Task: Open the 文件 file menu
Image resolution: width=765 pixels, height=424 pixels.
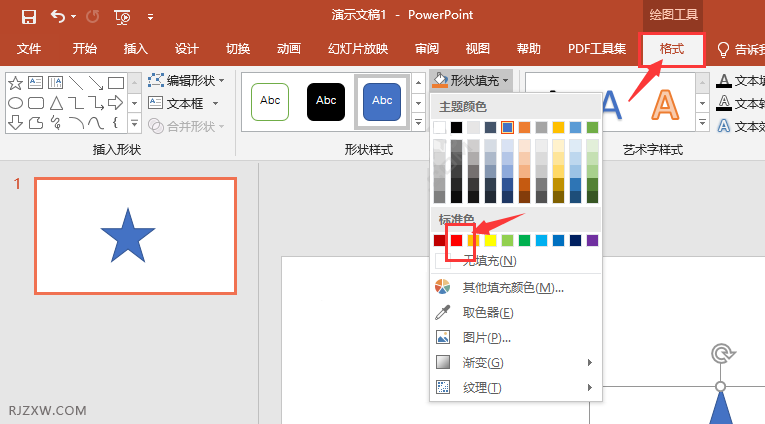Action: point(29,49)
